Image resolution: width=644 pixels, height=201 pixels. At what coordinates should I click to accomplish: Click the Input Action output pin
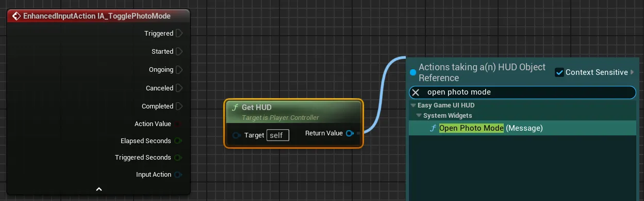point(178,175)
